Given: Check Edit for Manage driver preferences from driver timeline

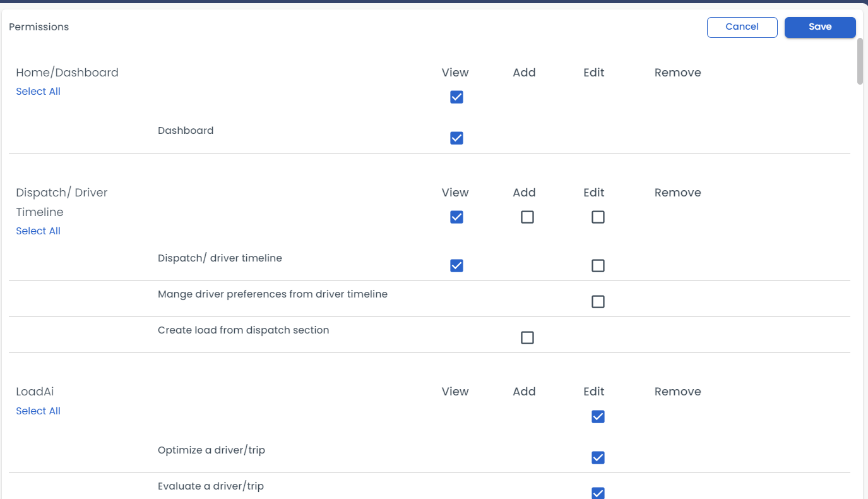Looking at the screenshot, I should click(x=598, y=301).
